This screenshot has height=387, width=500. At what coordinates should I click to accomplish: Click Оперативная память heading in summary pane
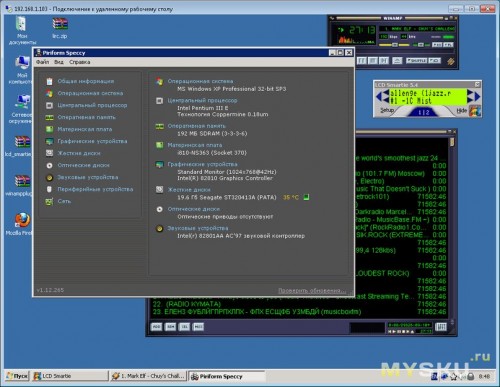(x=196, y=126)
